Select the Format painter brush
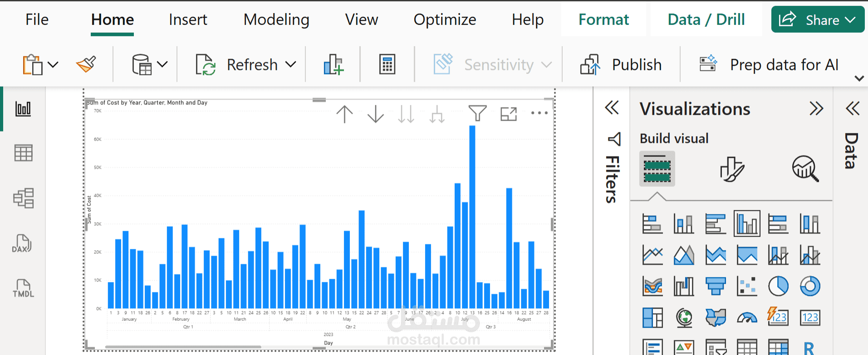 pyautogui.click(x=86, y=64)
